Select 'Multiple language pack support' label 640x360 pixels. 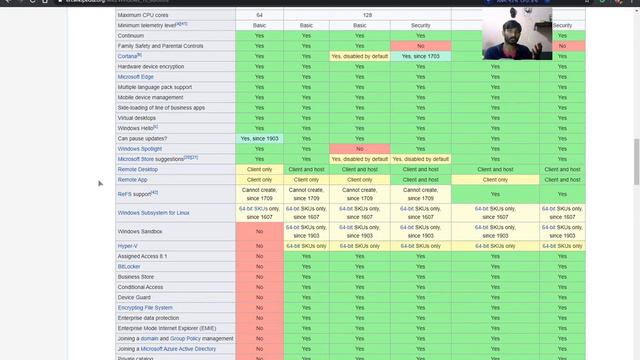point(155,87)
